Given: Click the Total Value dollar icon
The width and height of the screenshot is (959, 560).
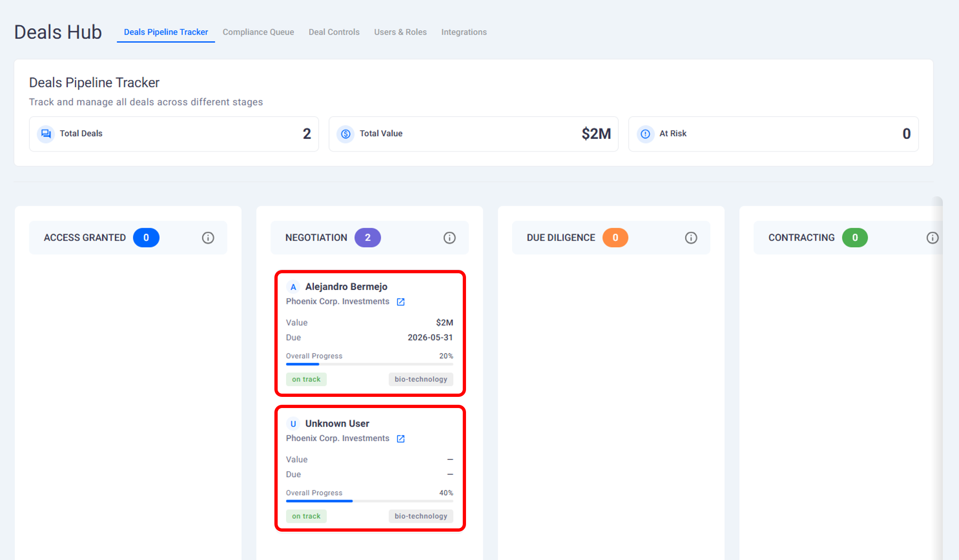Looking at the screenshot, I should coord(346,134).
